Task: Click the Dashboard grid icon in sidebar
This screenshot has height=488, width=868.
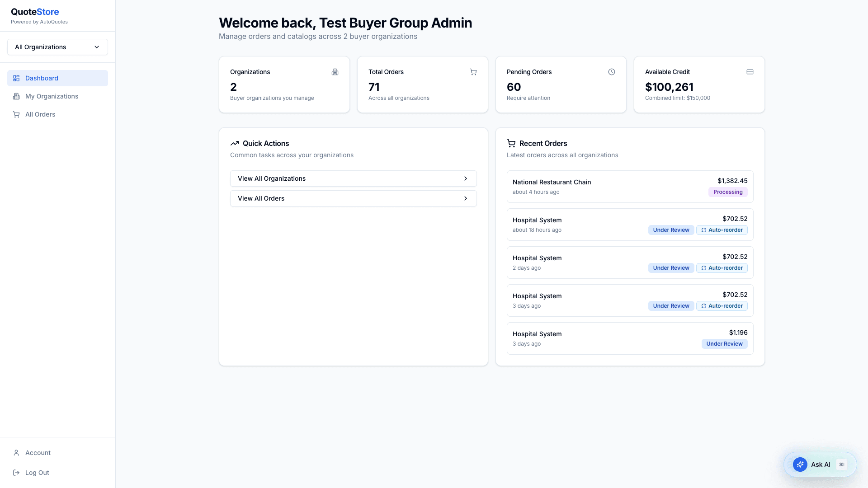Action: tap(16, 78)
